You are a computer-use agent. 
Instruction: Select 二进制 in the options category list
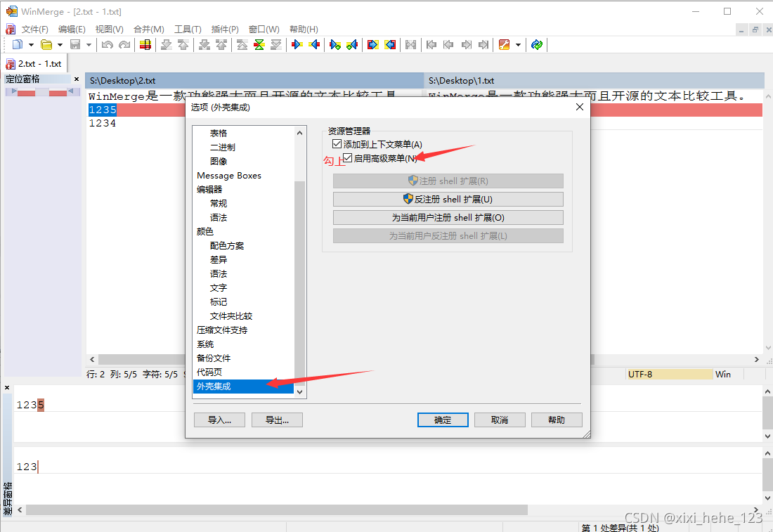click(x=222, y=147)
